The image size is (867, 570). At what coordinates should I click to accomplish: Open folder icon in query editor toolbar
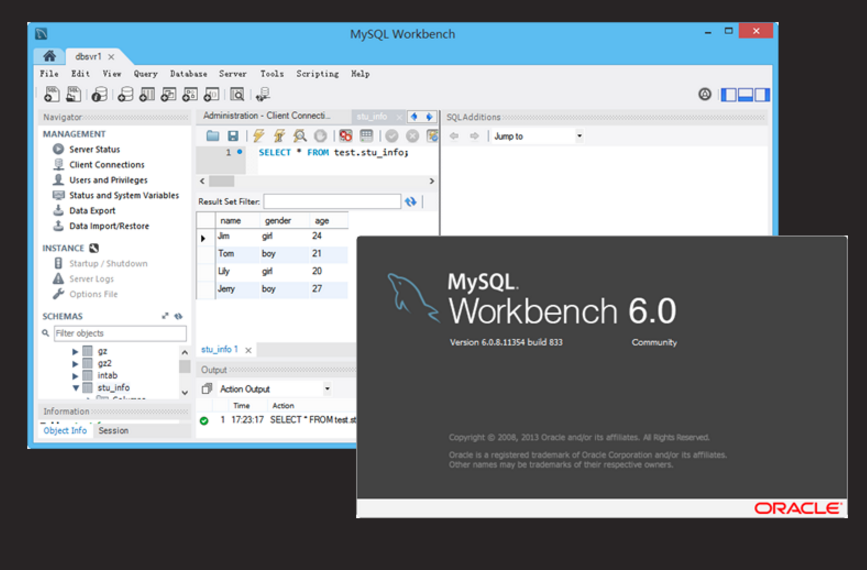(x=212, y=135)
